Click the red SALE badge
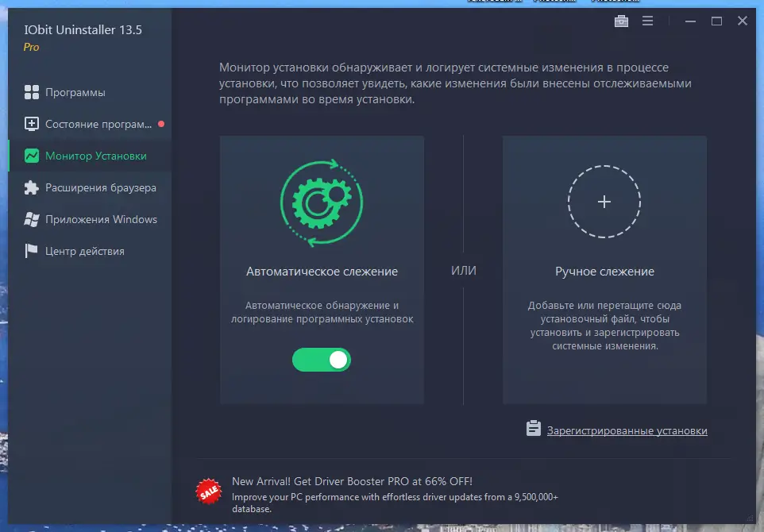 [x=209, y=492]
